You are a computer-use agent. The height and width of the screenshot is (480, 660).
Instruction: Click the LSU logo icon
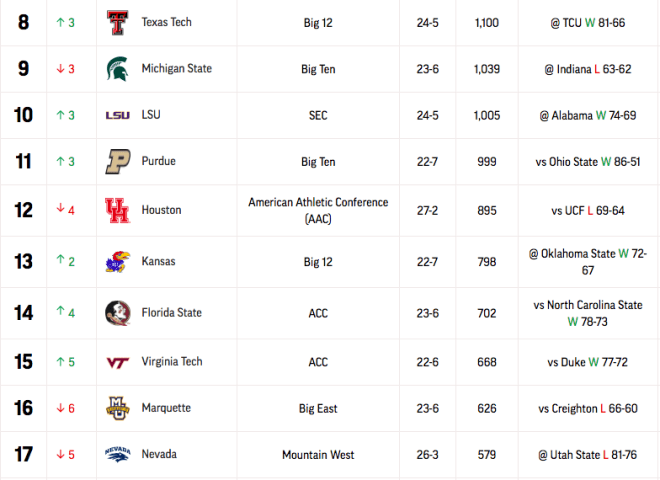[117, 115]
